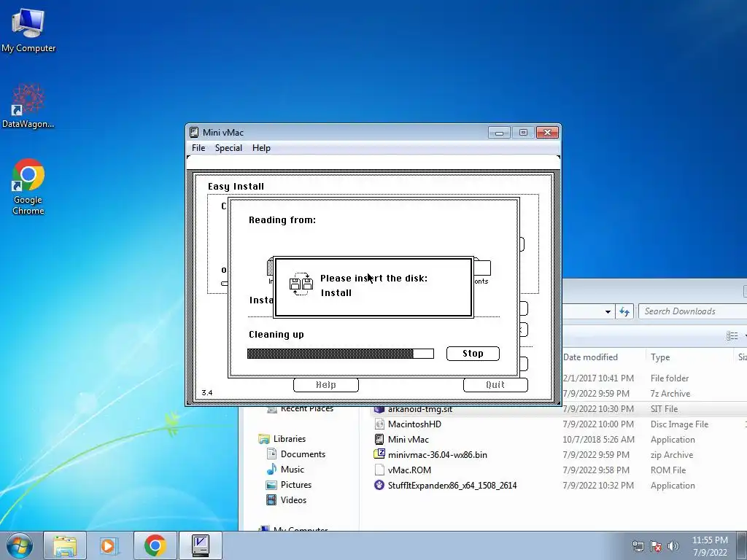The height and width of the screenshot is (560, 747).
Task: Sort by Type column header
Action: coord(660,357)
